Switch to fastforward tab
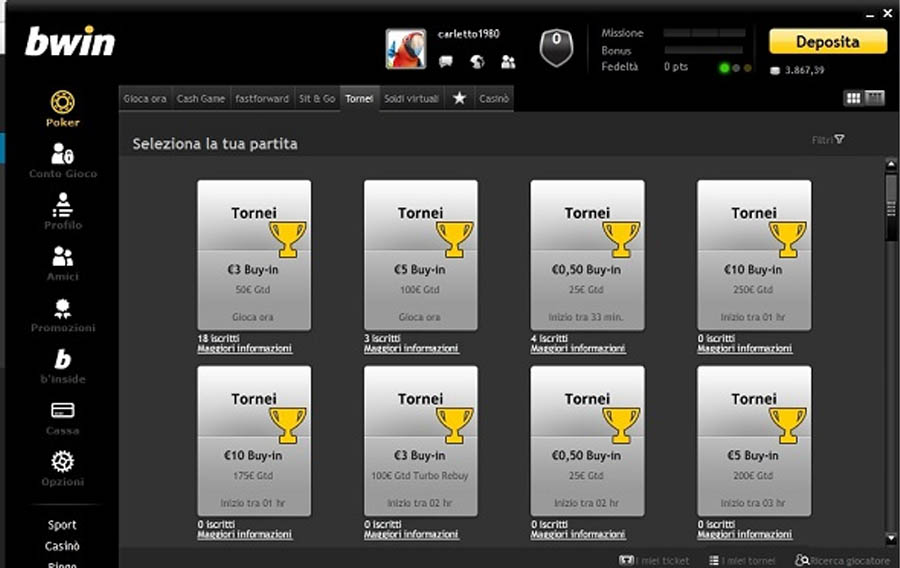Viewport: 900px width, 568px height. pyautogui.click(x=262, y=99)
